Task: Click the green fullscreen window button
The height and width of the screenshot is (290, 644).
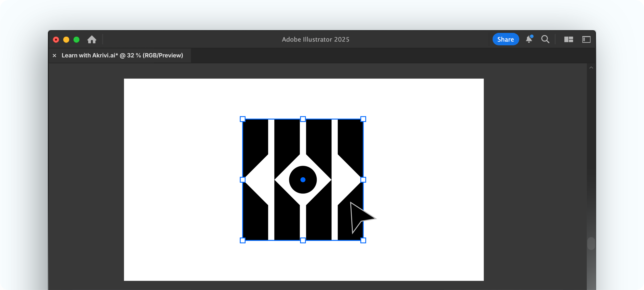Action: coord(76,40)
